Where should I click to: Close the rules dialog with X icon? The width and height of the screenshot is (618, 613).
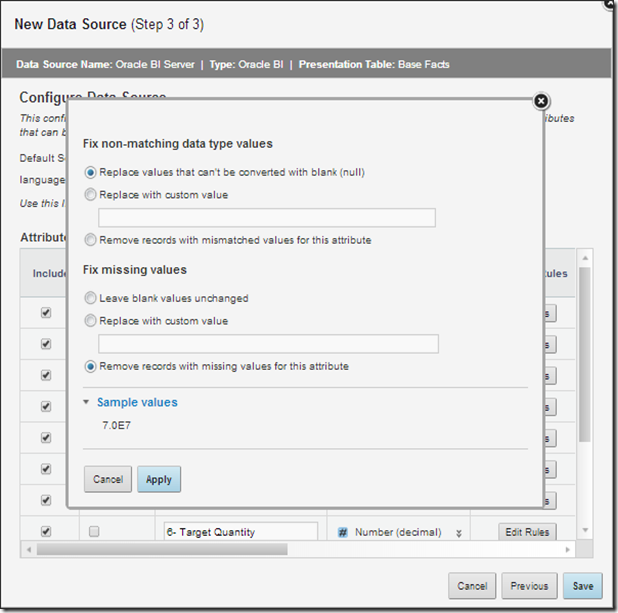coord(540,101)
